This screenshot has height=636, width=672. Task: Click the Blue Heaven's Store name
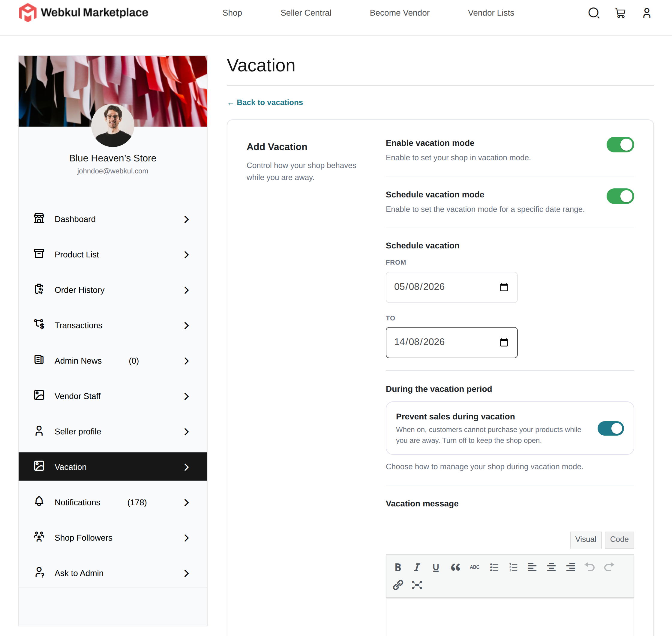112,158
